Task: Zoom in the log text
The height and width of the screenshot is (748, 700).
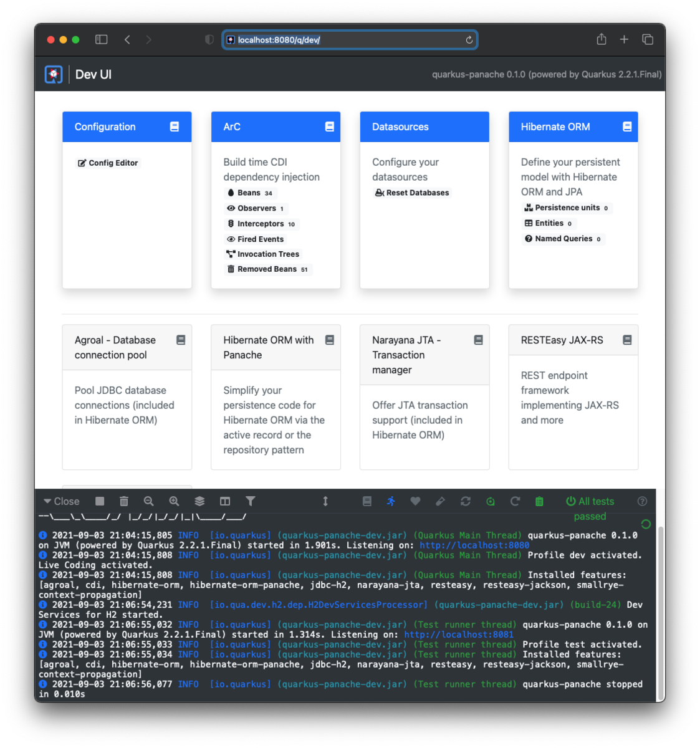Action: [x=174, y=501]
